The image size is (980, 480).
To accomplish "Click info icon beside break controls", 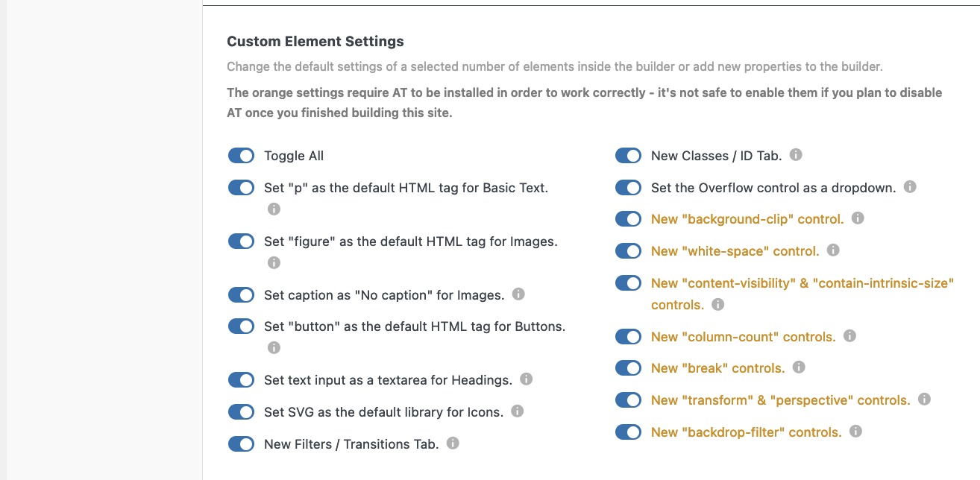I will pos(799,367).
